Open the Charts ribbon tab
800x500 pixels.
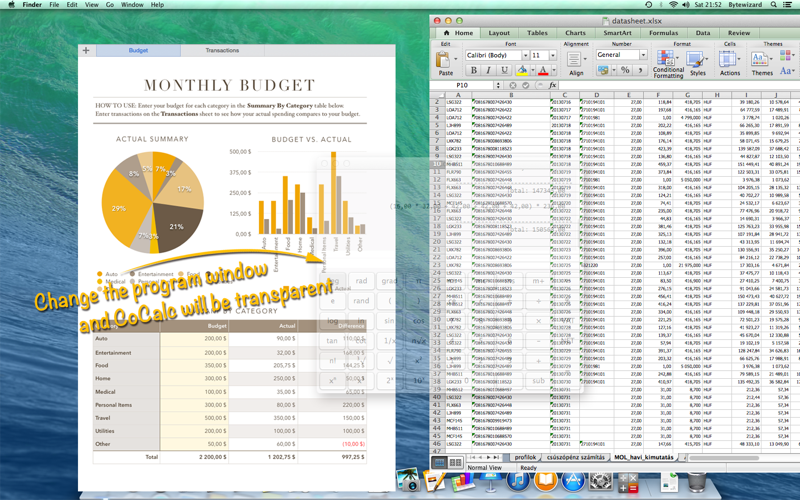click(575, 33)
